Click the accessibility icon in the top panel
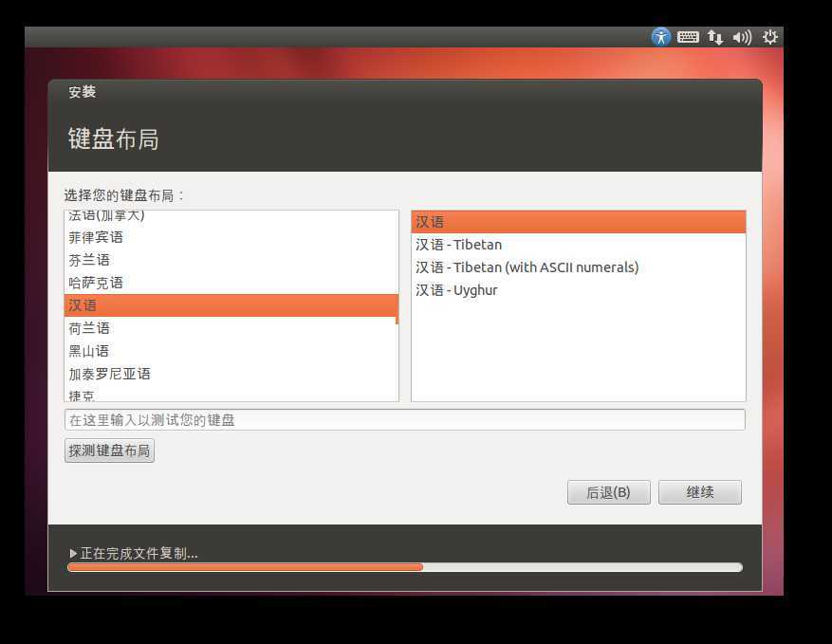 click(659, 36)
